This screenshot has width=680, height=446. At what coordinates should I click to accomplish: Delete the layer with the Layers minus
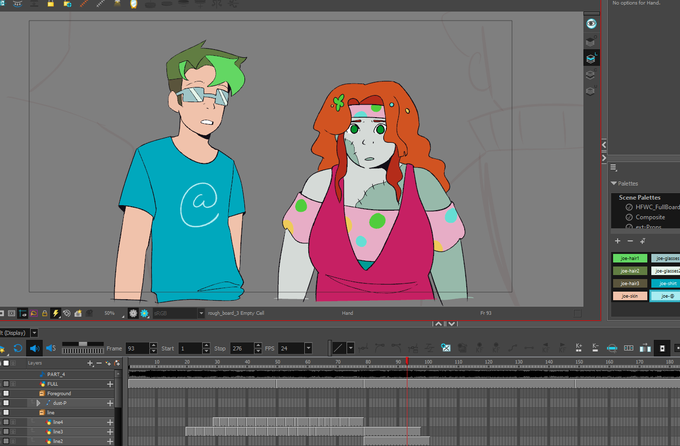click(99, 363)
